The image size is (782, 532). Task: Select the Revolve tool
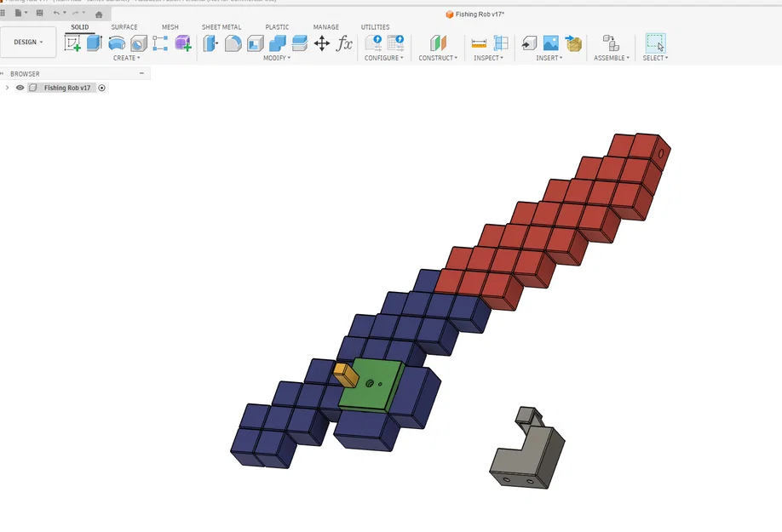[117, 43]
